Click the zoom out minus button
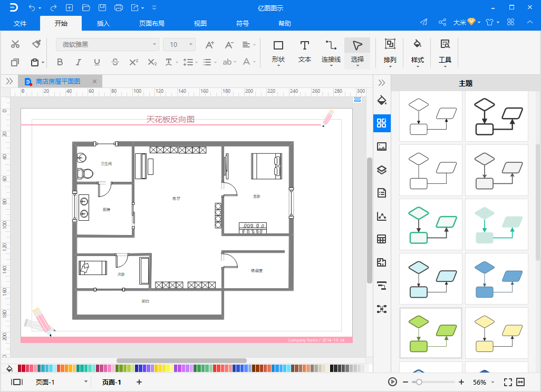Viewport: 541px width, 392px height. coord(405,382)
